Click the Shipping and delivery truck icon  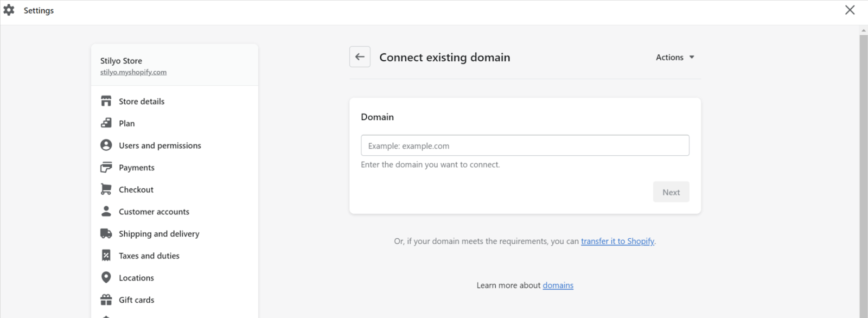[106, 233]
